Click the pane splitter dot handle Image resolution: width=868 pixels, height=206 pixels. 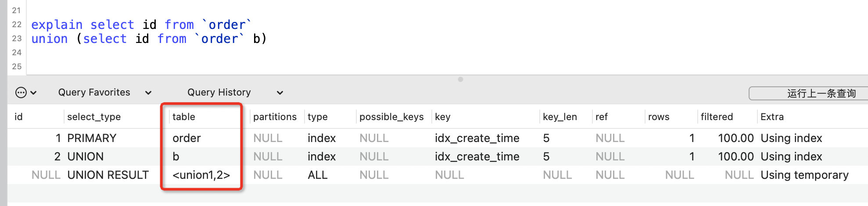(x=460, y=79)
